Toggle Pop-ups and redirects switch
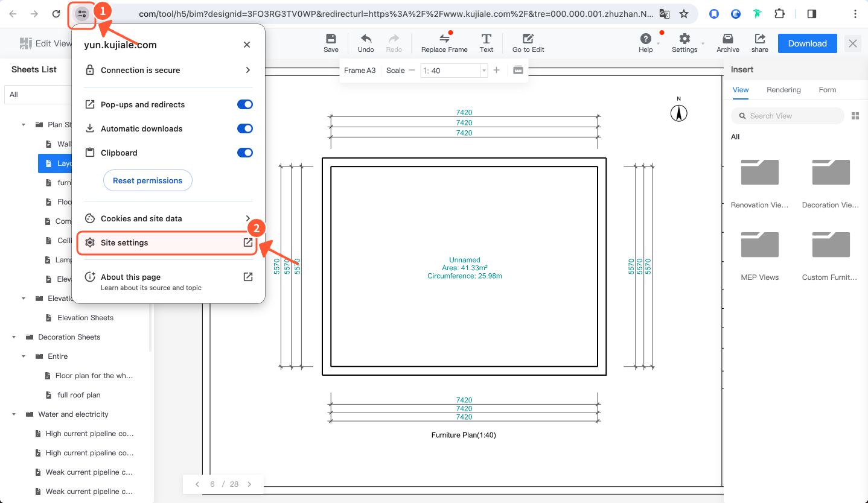 point(244,104)
